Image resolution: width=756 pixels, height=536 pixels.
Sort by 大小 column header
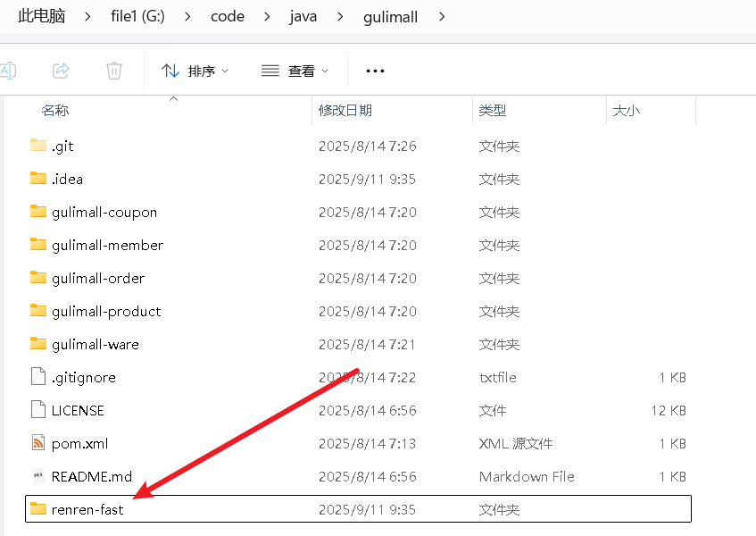click(x=627, y=111)
